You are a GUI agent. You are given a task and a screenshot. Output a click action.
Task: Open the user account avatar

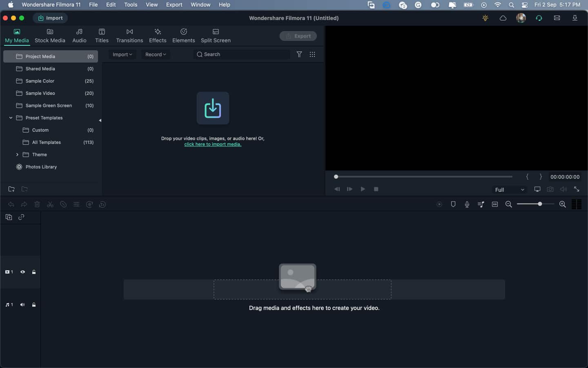tap(521, 18)
